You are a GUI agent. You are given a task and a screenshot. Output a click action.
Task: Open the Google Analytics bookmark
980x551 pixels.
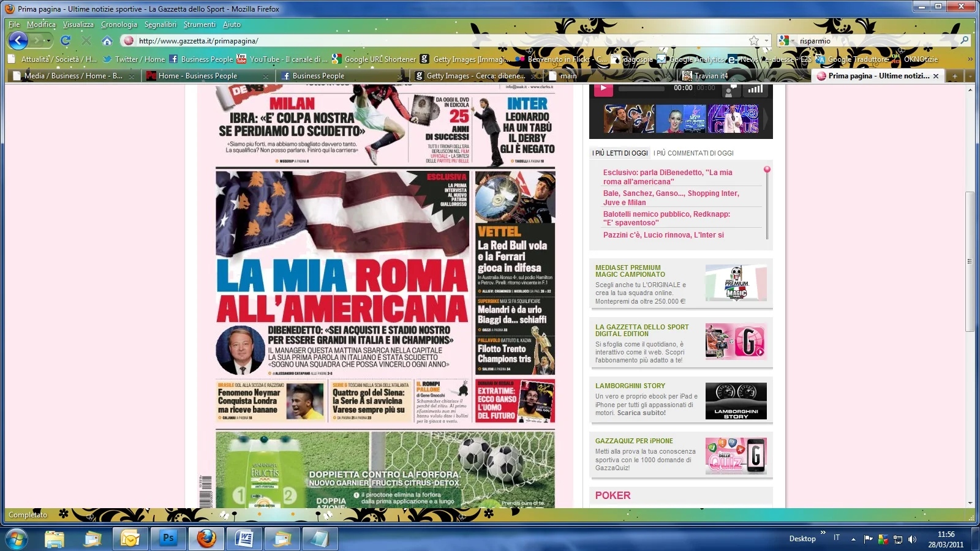[691, 59]
